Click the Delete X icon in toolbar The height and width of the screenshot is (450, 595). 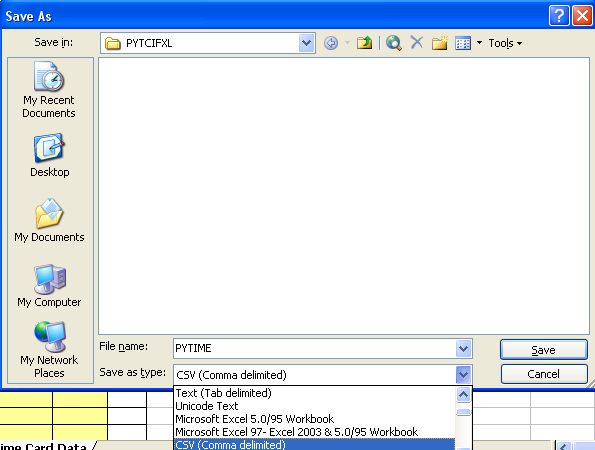(x=417, y=42)
